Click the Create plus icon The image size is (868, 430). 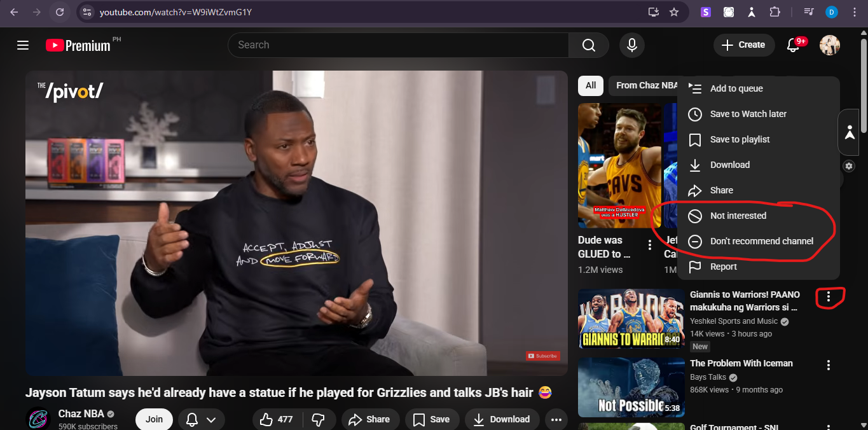coord(727,45)
